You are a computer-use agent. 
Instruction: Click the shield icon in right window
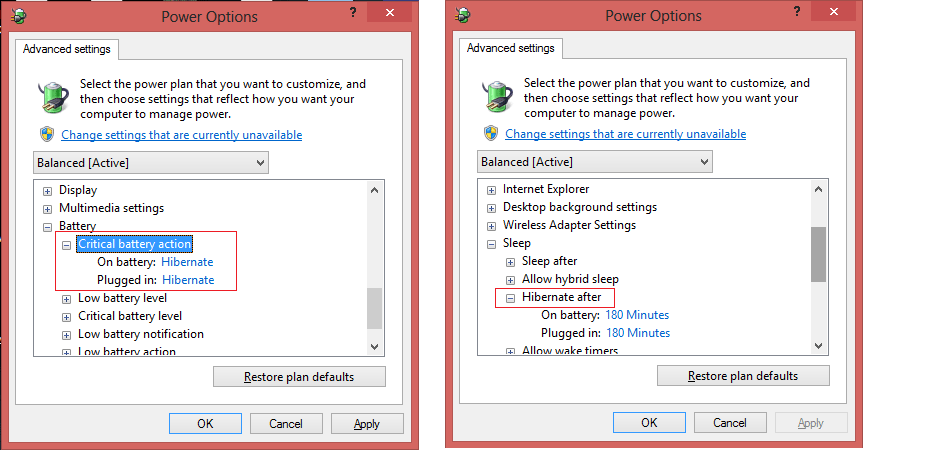491,133
